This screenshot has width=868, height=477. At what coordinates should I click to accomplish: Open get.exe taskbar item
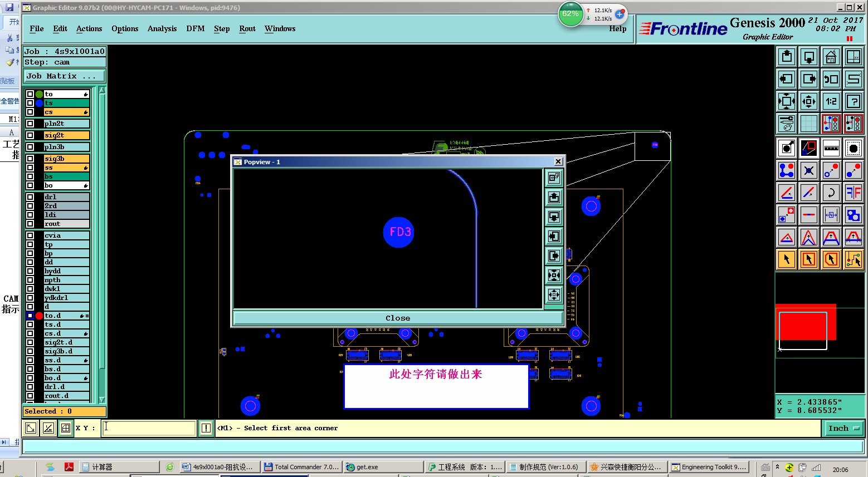tap(383, 467)
